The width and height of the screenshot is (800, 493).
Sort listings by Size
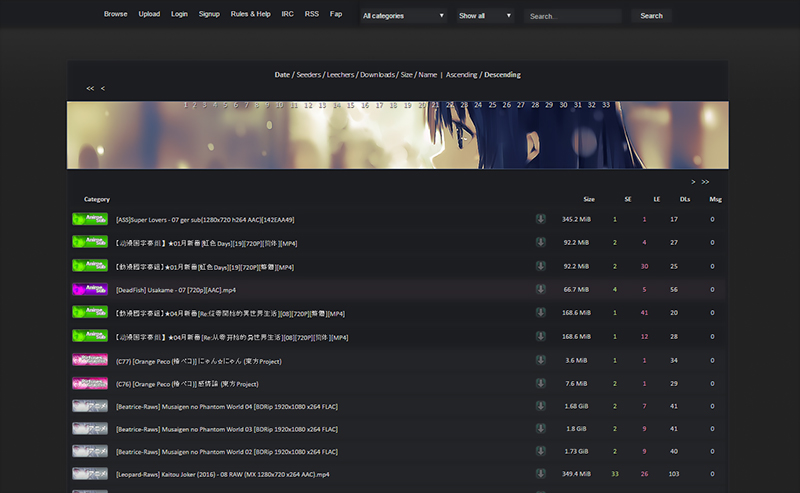pyautogui.click(x=407, y=75)
